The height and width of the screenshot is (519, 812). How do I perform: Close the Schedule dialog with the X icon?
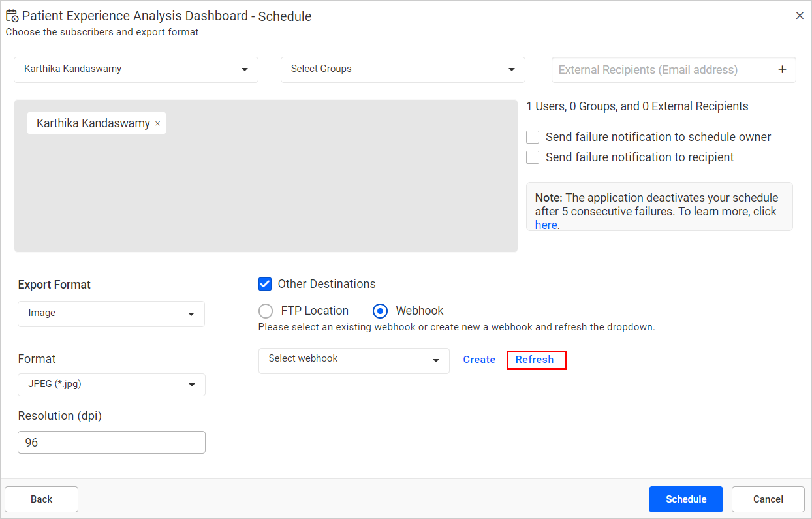point(800,16)
